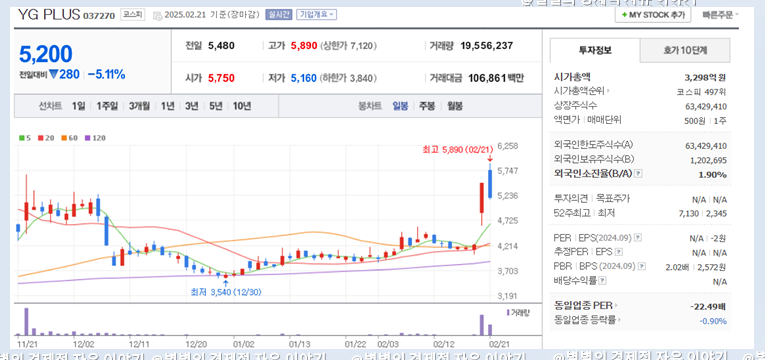Click the -0.90% industry change value
Screen dimensions: 765x360
click(713, 321)
